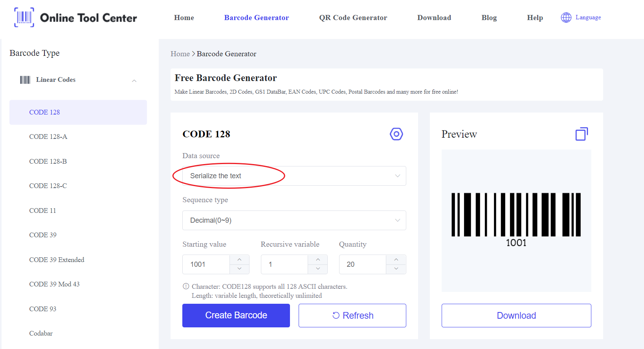Click the Language link
This screenshot has height=349, width=644.
coord(588,17)
